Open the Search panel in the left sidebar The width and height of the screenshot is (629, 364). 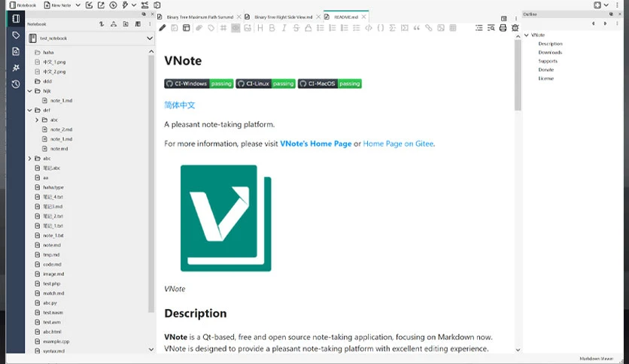click(16, 51)
